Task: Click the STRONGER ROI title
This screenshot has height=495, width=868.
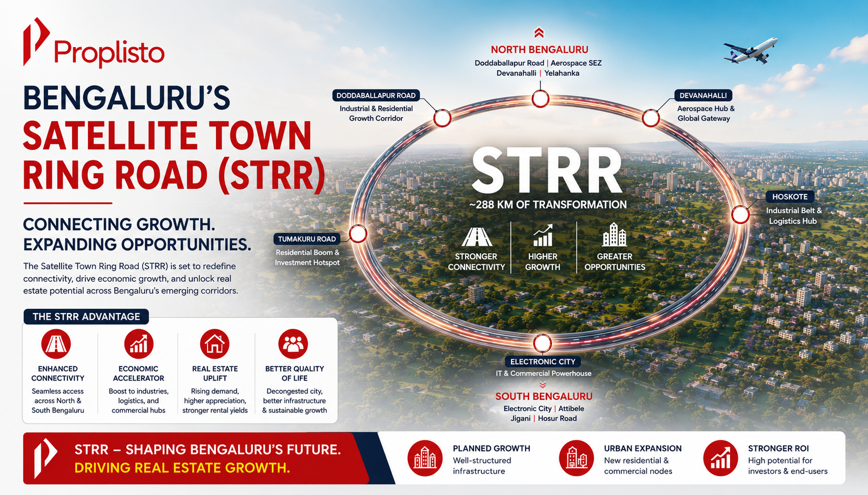Action: [778, 448]
